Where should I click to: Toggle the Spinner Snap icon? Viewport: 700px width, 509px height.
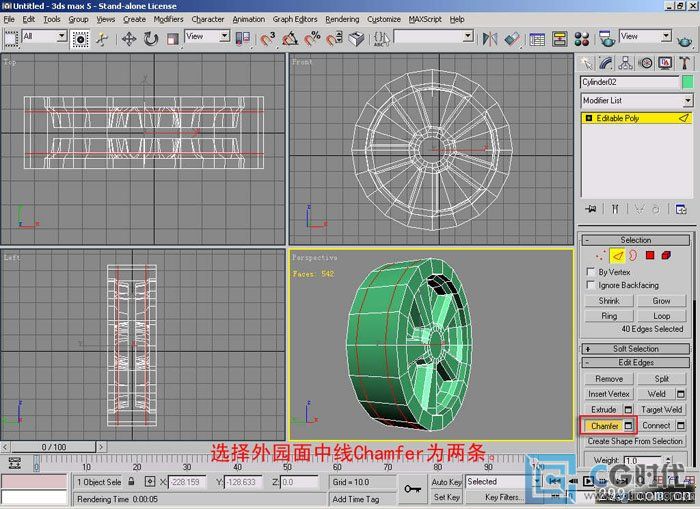coord(334,39)
